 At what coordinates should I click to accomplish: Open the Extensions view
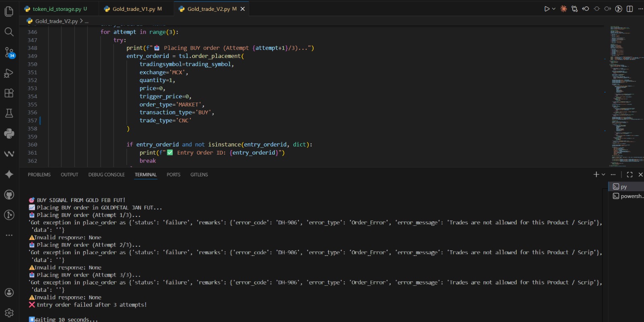click(9, 93)
